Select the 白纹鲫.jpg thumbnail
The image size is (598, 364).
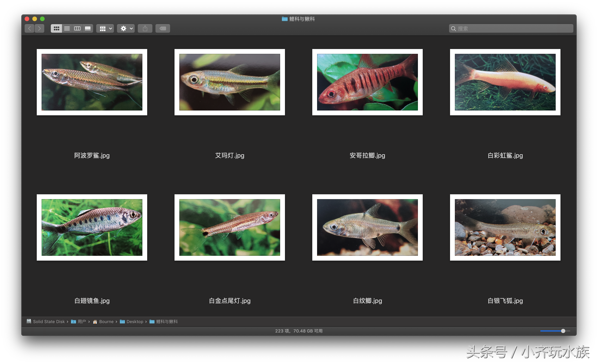coord(367,228)
